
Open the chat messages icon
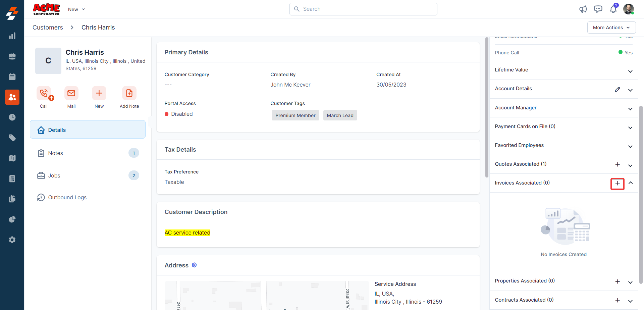(598, 9)
